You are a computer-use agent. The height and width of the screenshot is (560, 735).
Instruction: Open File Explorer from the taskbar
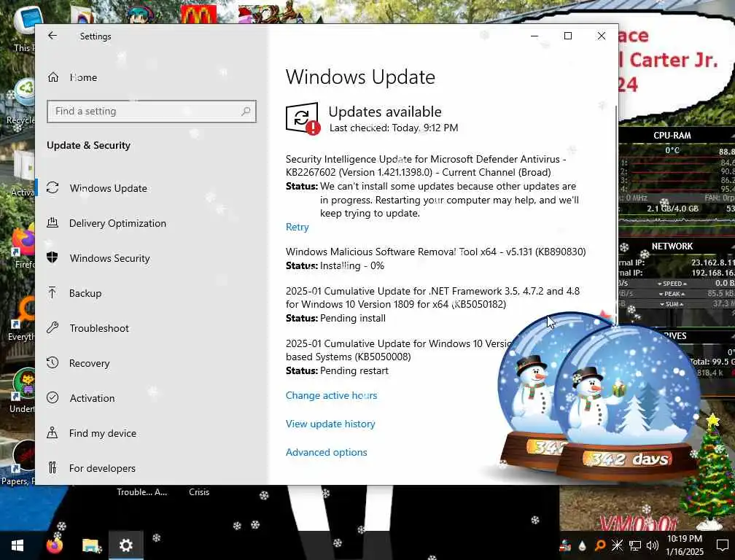click(x=90, y=545)
